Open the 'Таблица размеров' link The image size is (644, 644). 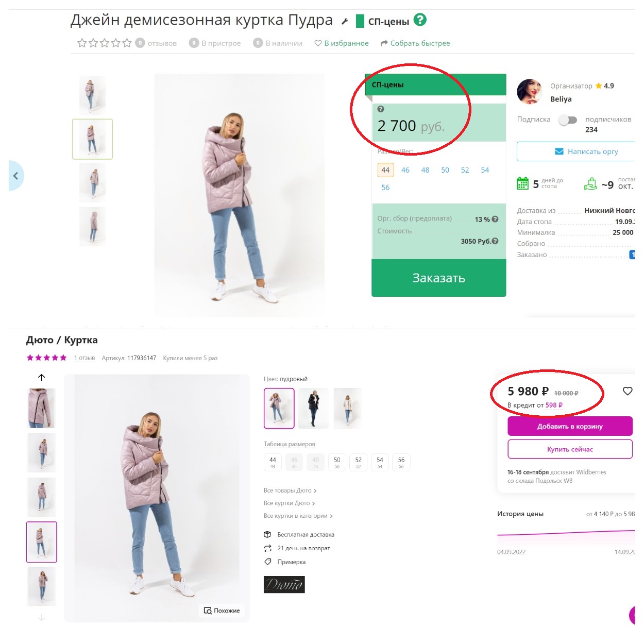pos(290,444)
